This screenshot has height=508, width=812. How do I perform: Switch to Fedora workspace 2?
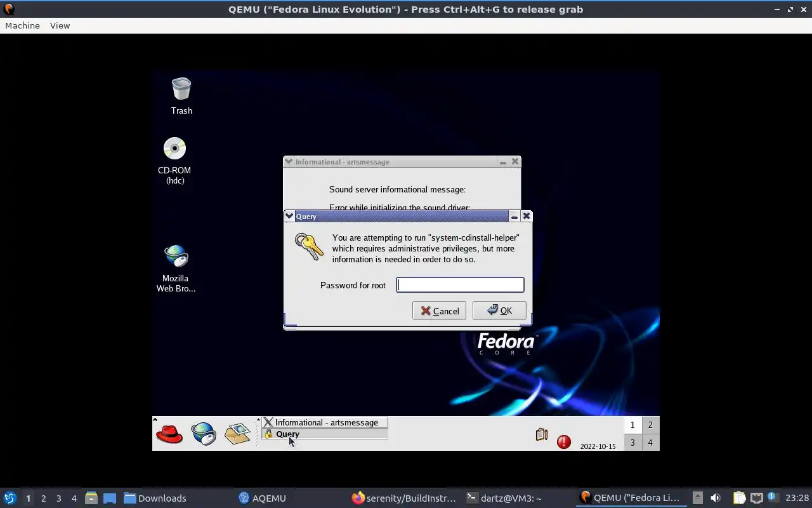tap(650, 425)
